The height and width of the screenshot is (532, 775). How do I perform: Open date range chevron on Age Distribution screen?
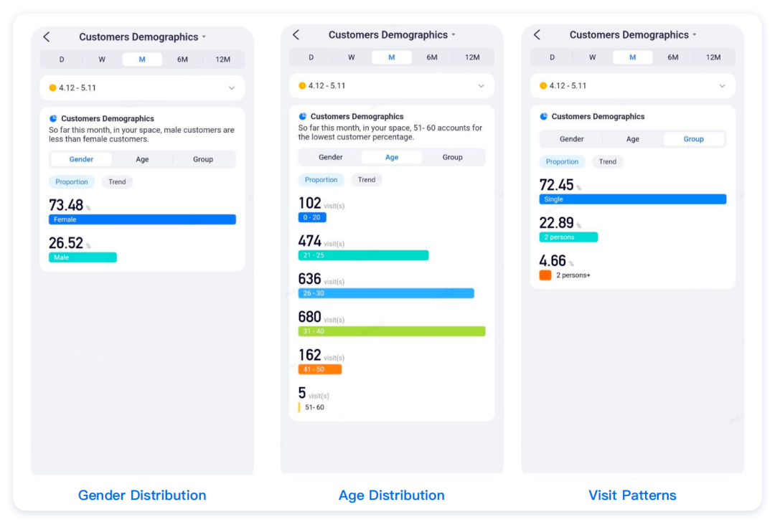pyautogui.click(x=481, y=86)
